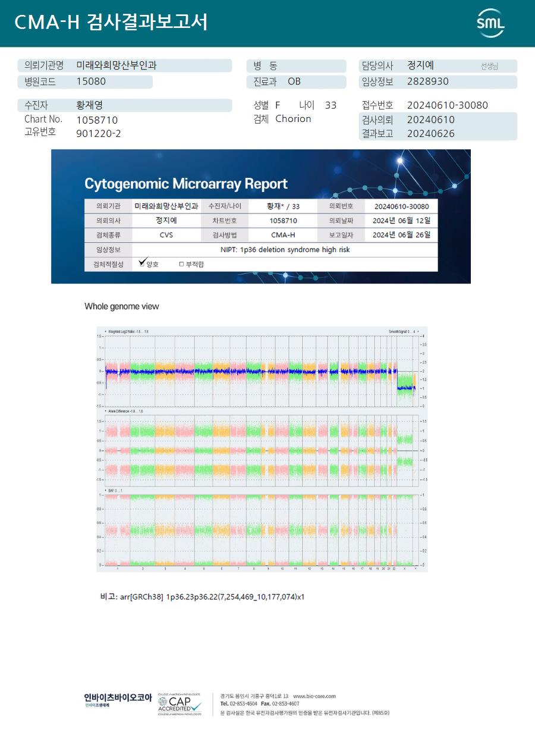Select the 의뢰기관명 field 미래와희망산부인과

click(117, 65)
